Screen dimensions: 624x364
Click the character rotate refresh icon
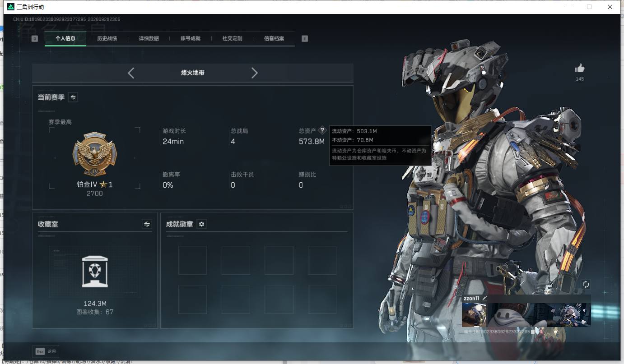586,284
